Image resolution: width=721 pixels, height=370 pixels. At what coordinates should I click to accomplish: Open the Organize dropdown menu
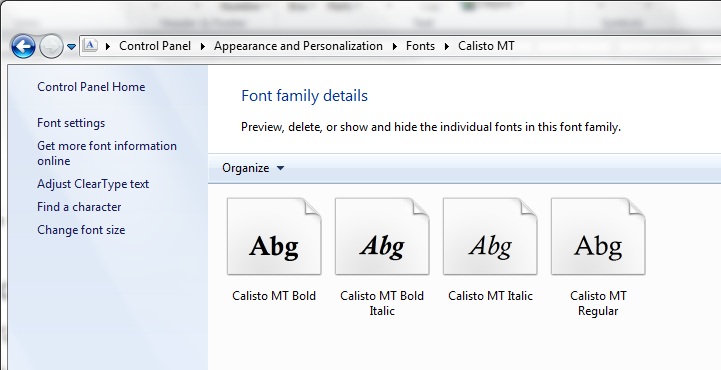coord(253,168)
